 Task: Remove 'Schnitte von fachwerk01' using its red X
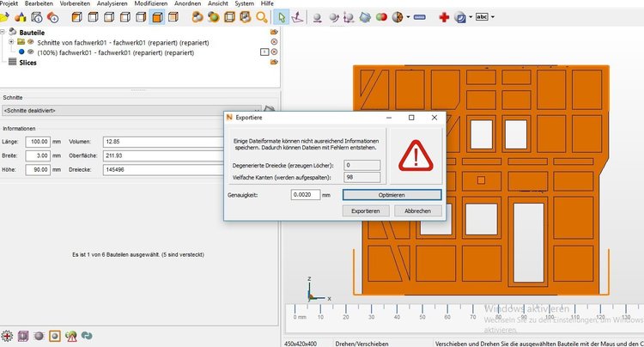point(274,42)
